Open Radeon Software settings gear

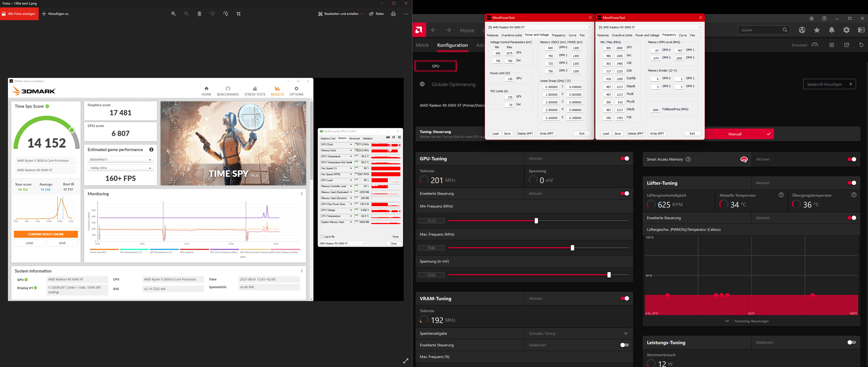click(847, 30)
